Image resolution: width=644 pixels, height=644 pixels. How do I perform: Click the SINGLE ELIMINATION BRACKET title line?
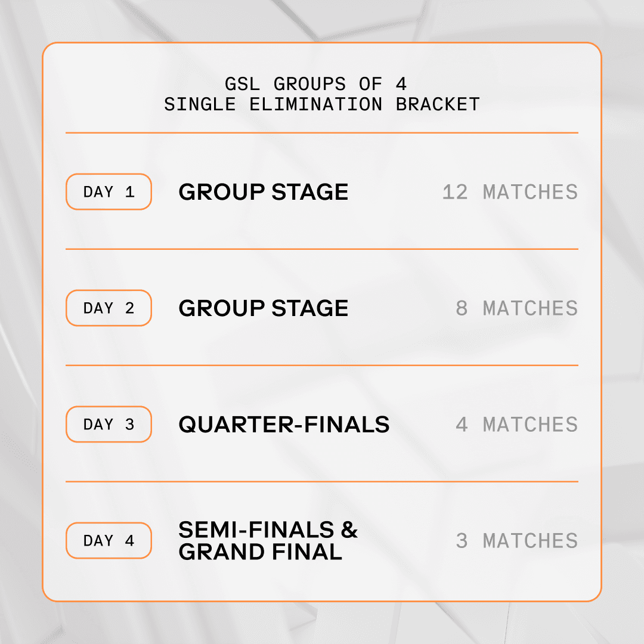(x=322, y=104)
